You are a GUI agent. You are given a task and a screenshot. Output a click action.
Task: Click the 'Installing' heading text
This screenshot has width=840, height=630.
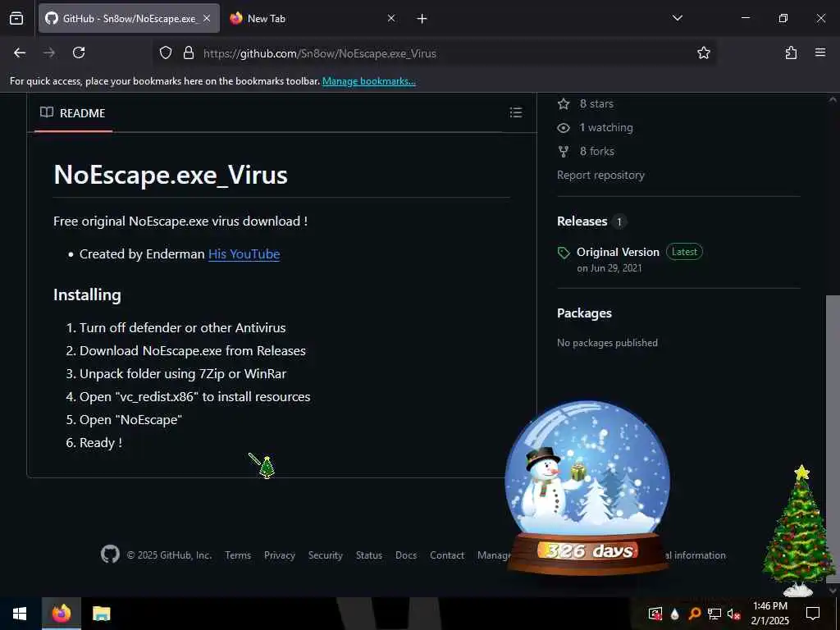87,294
